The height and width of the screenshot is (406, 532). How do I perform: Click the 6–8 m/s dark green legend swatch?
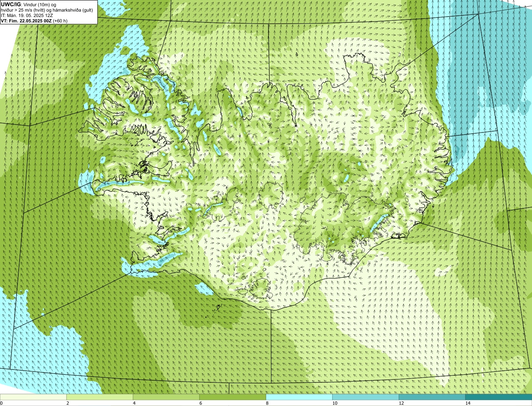pos(233,397)
